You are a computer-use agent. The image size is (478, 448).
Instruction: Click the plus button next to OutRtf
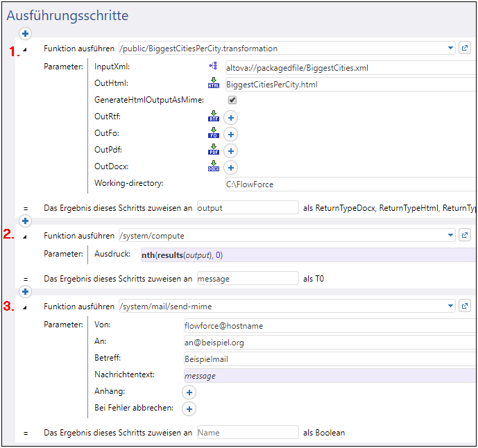click(x=230, y=118)
